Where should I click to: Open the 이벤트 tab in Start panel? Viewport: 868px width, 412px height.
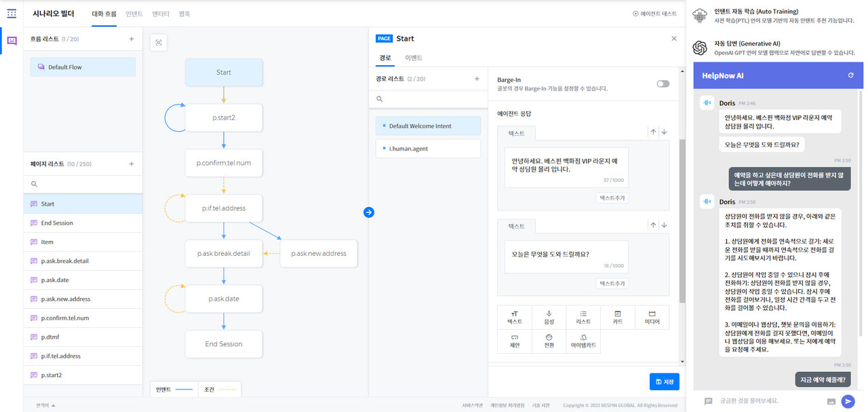[x=413, y=58]
